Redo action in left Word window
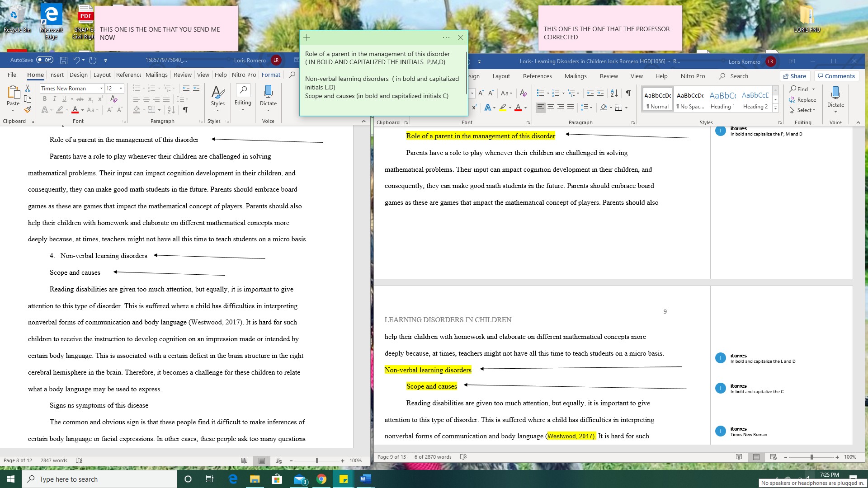868x488 pixels. click(93, 60)
